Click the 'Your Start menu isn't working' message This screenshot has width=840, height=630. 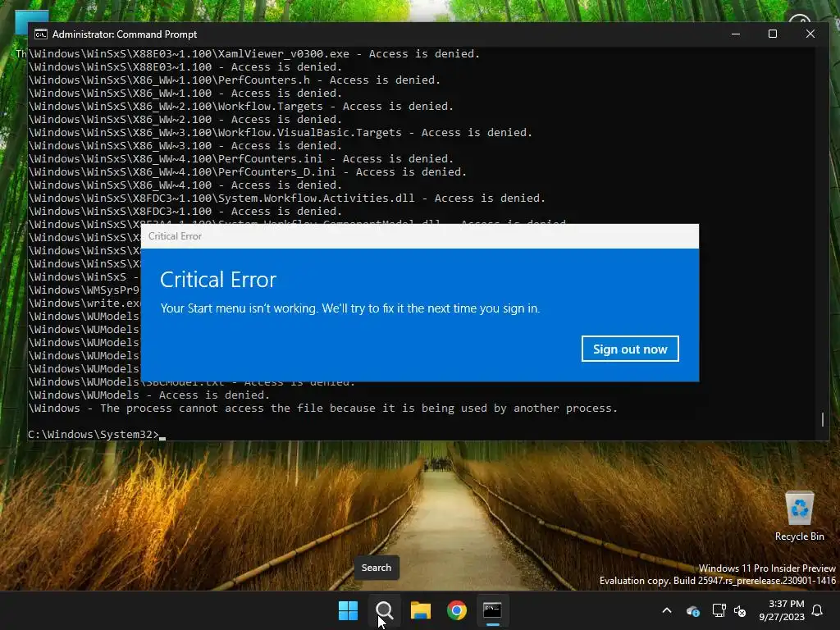(349, 308)
